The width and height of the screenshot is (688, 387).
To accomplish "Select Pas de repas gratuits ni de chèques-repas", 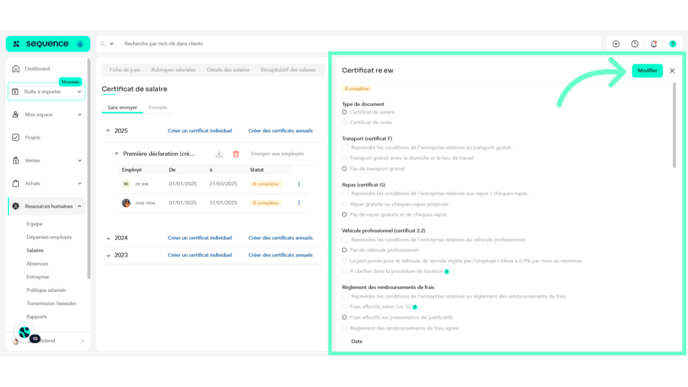I will click(x=344, y=215).
